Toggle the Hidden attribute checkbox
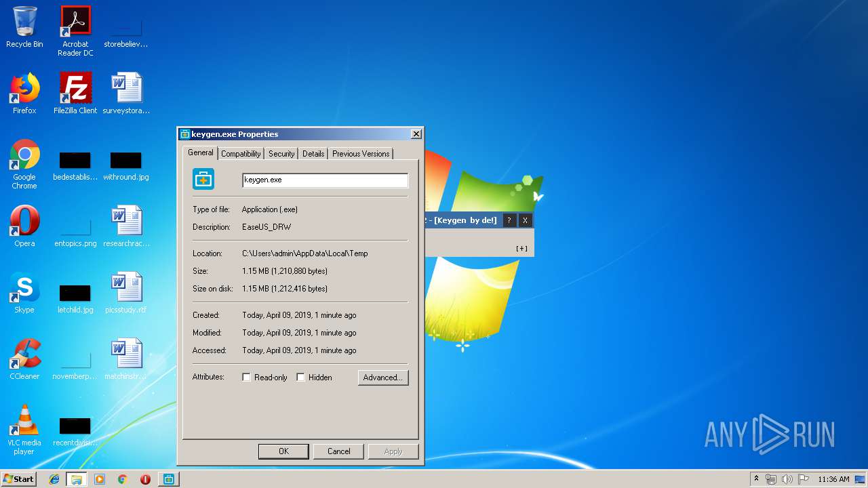This screenshot has width=868, height=488. [300, 378]
